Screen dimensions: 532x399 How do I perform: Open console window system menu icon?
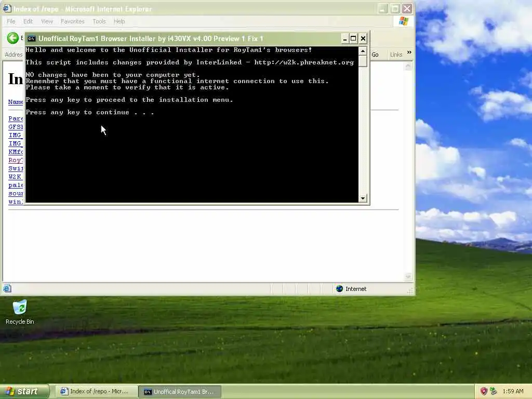31,38
